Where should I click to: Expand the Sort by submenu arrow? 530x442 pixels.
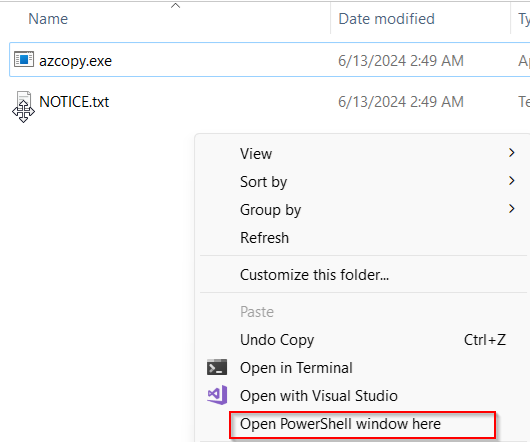point(511,181)
